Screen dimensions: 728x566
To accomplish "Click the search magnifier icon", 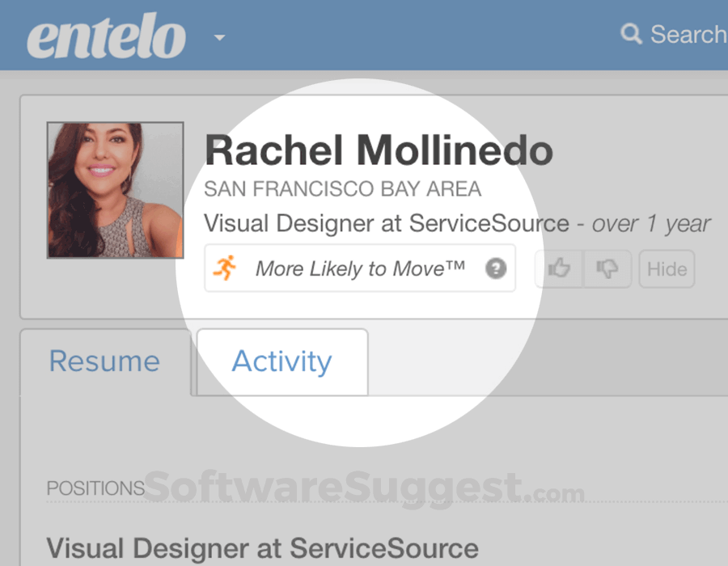I will pyautogui.click(x=631, y=34).
